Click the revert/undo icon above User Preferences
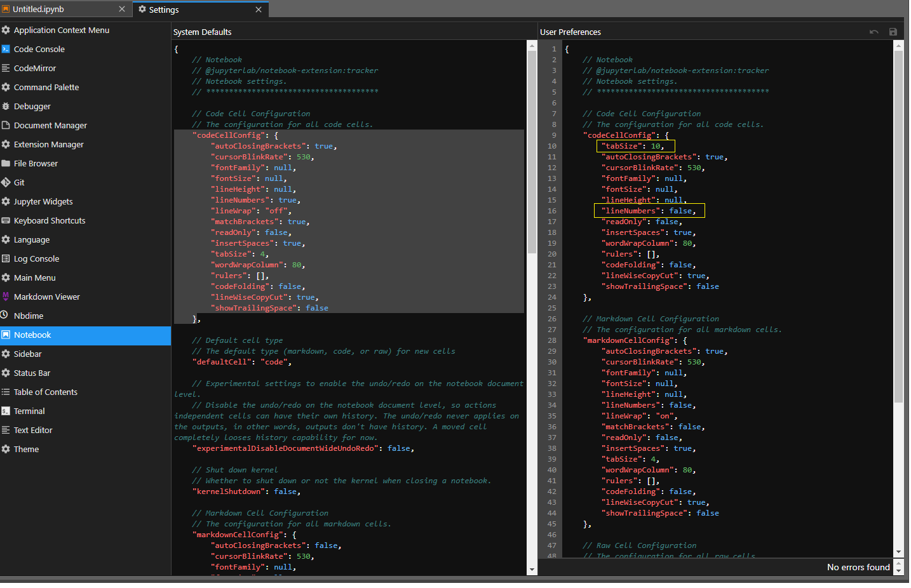This screenshot has height=588, width=911. 874,31
